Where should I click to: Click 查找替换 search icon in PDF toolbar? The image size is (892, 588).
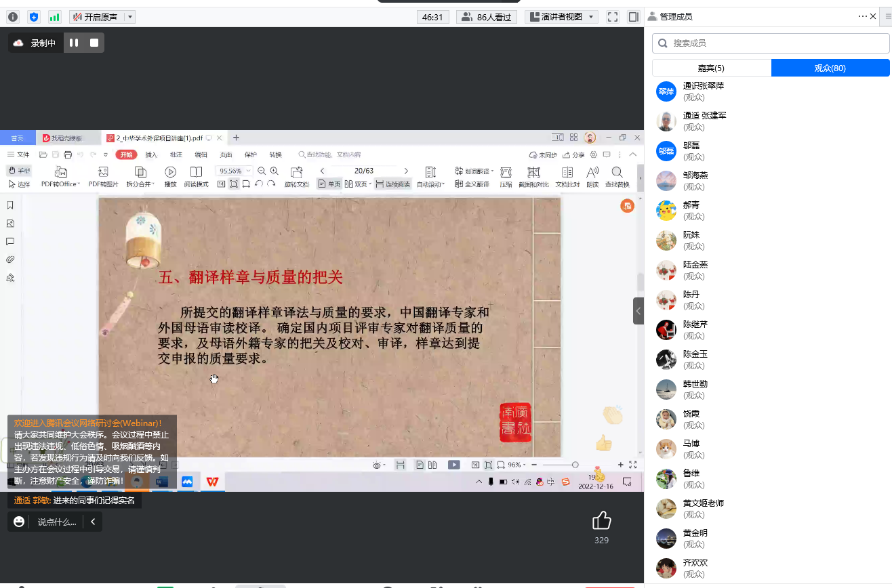click(617, 177)
